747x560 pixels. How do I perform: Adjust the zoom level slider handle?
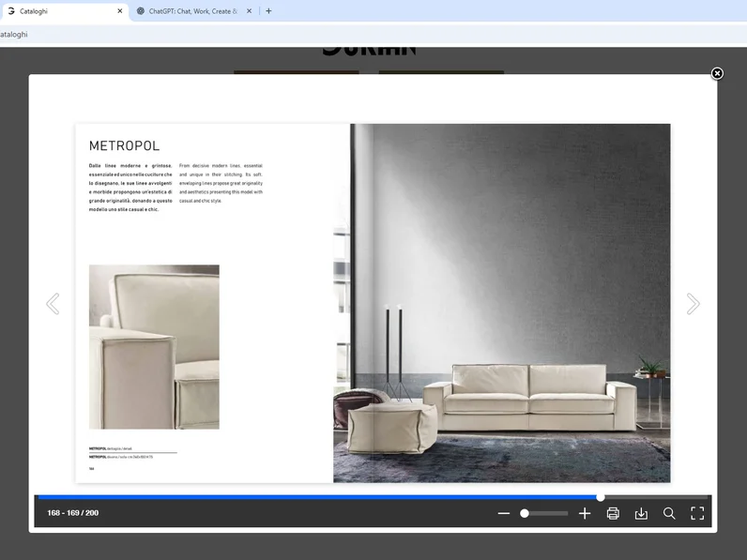[524, 513]
